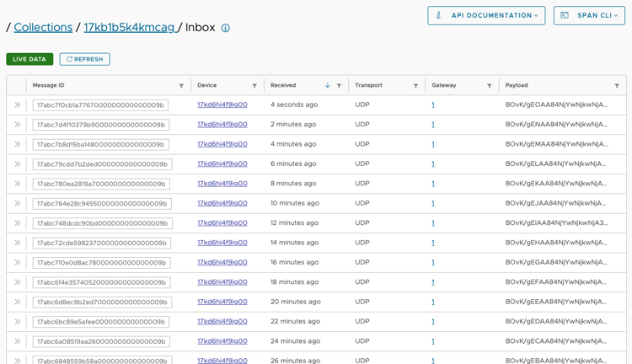Select message ID field starting 17abc780ea2819a7
Screen dimensions: 632x364
pyautogui.click(x=101, y=185)
